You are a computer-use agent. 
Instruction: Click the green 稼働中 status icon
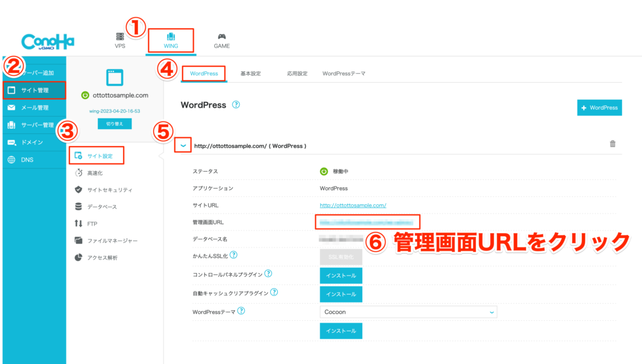(324, 172)
